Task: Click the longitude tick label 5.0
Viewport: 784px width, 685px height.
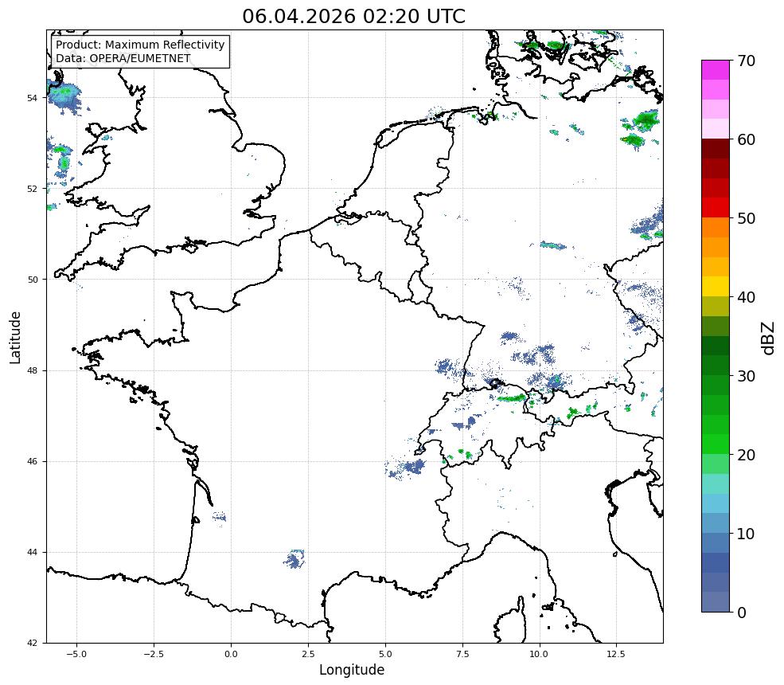Action: coord(385,654)
